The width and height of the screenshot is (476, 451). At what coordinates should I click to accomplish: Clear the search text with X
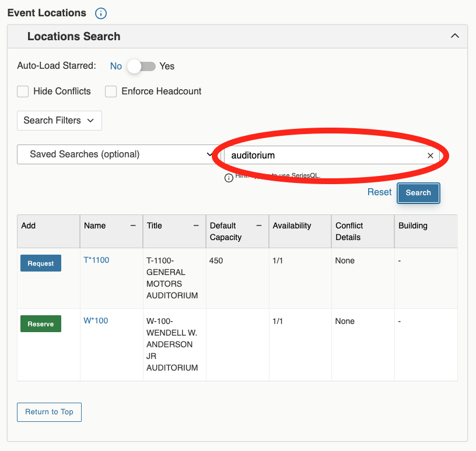(430, 156)
